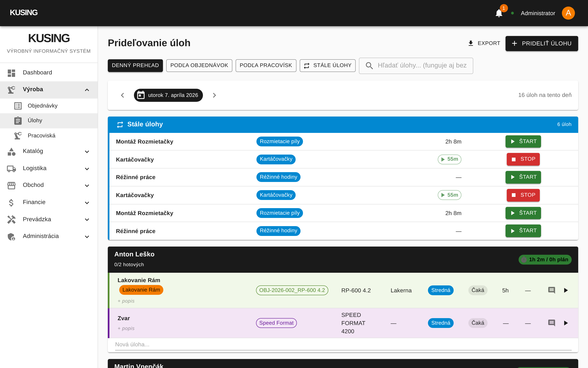Click the Logistika truck icon
This screenshot has width=588, height=368.
click(x=11, y=168)
